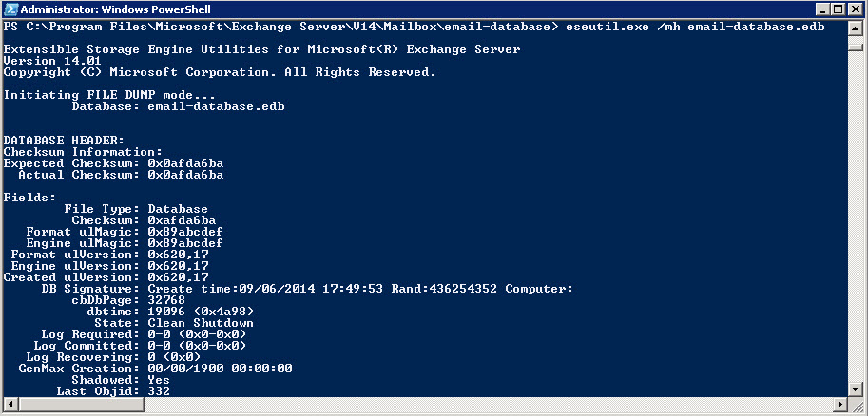The image size is (868, 416).
Task: Click the Last Objid value 332
Action: tap(159, 391)
